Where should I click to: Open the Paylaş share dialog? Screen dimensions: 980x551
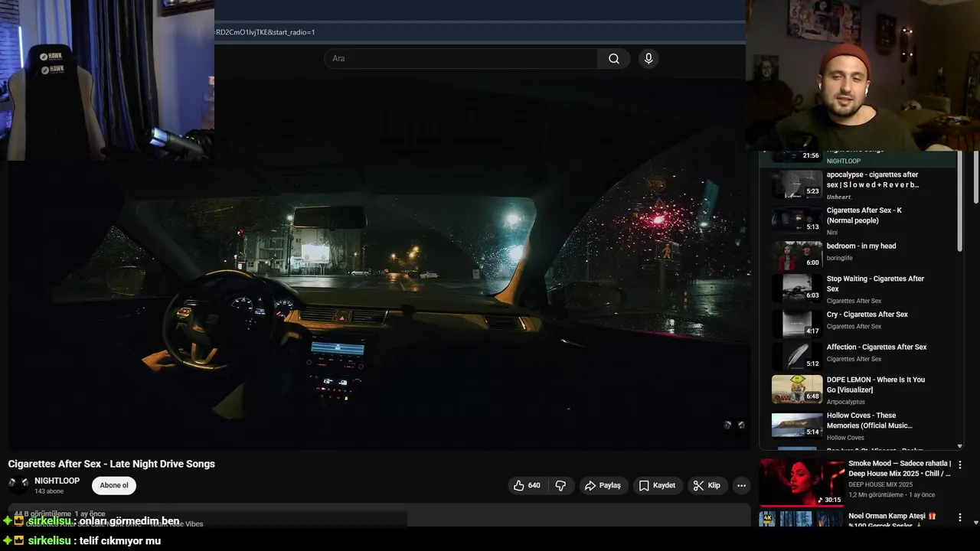click(x=603, y=485)
